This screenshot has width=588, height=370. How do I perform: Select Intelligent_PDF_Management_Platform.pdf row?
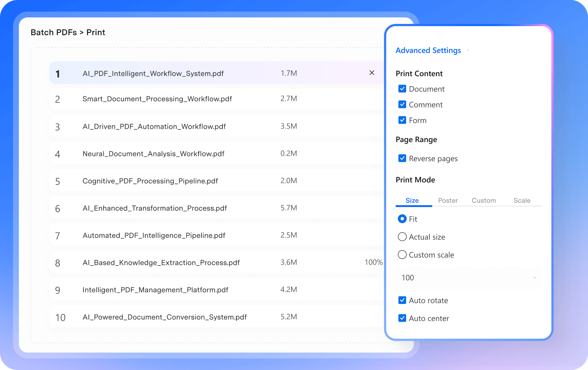tap(216, 289)
